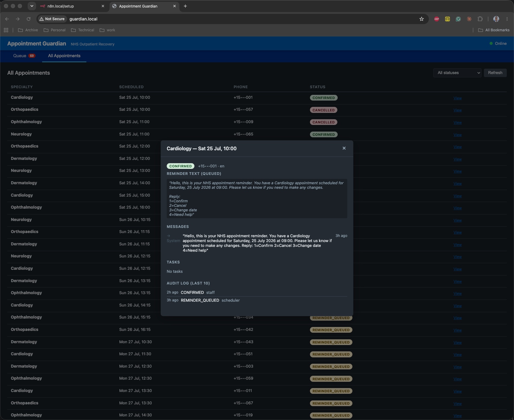
Task: Bookmark this page with the star icon
Action: coord(422,19)
